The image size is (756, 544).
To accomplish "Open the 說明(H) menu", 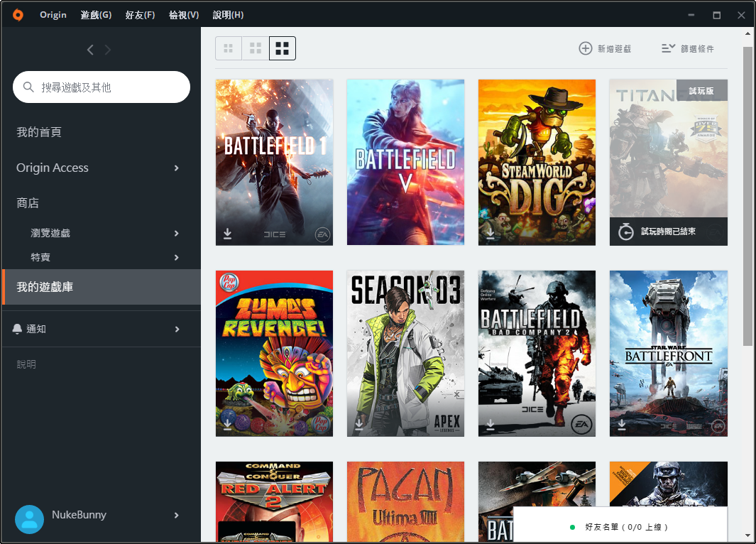I will (x=228, y=15).
